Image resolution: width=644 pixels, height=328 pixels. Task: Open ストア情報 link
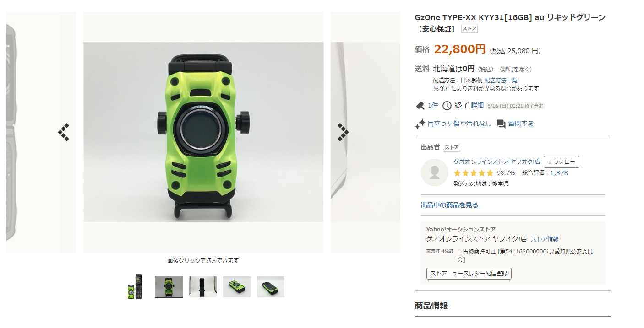(545, 239)
